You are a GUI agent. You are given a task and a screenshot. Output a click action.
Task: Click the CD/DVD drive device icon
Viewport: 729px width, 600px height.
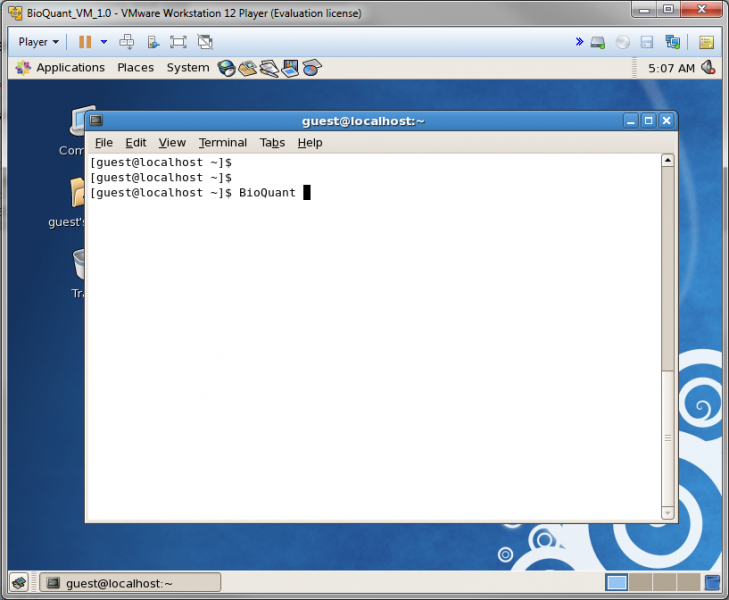pyautogui.click(x=623, y=42)
